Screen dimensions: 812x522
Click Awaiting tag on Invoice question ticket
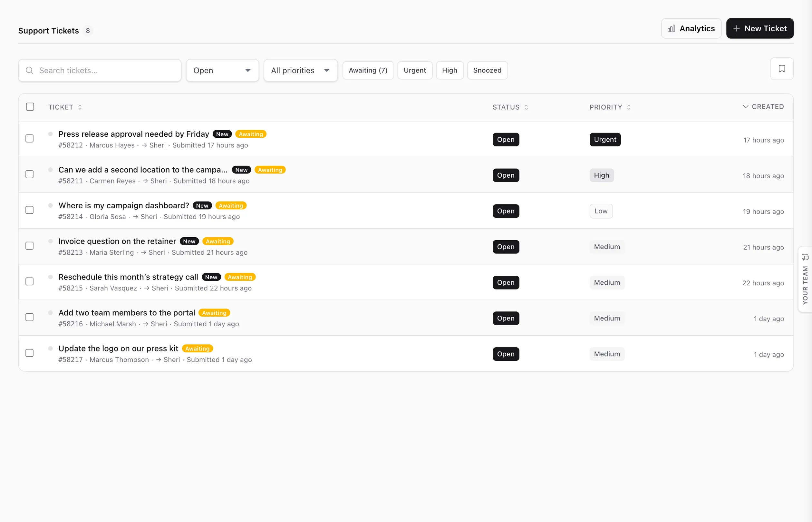coord(218,241)
